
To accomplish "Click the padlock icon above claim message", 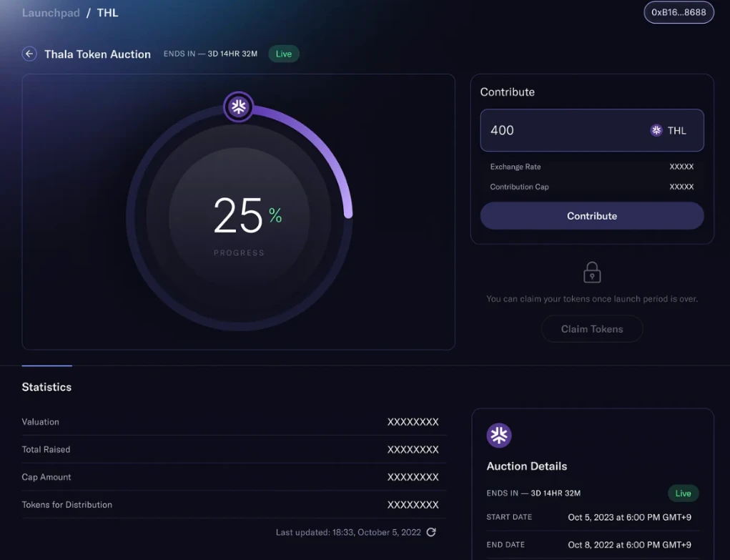I will tap(592, 272).
